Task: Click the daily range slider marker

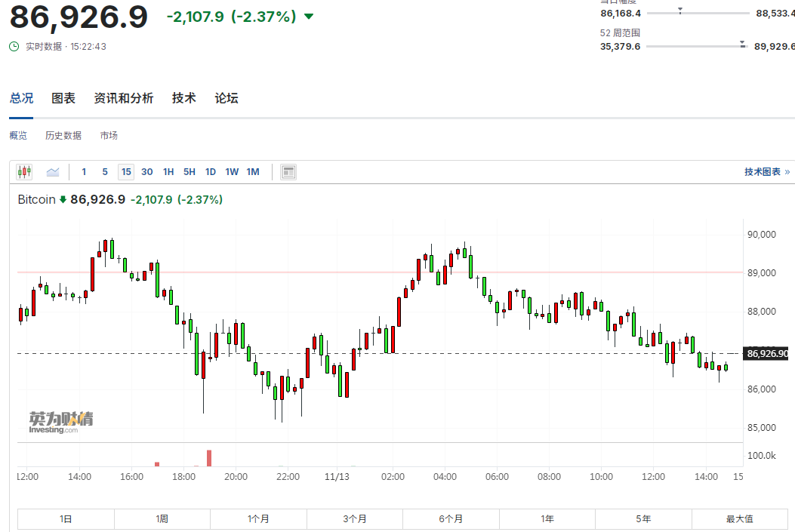Action: [680, 11]
